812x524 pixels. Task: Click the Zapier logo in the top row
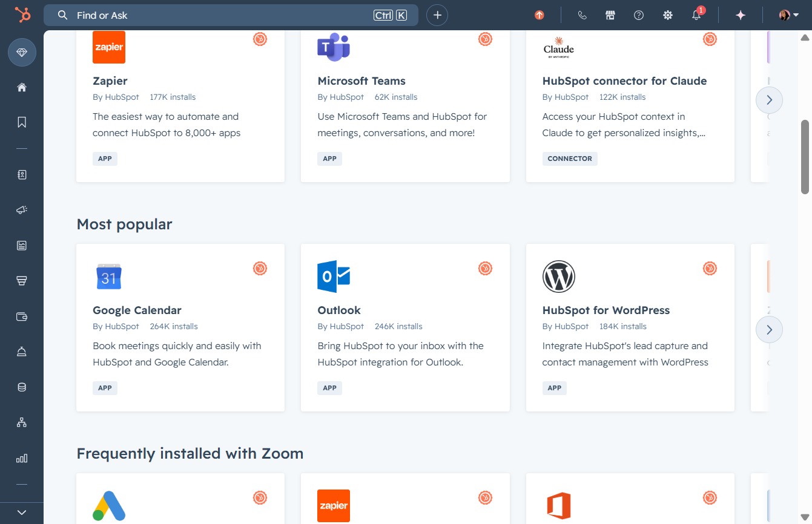tap(109, 47)
